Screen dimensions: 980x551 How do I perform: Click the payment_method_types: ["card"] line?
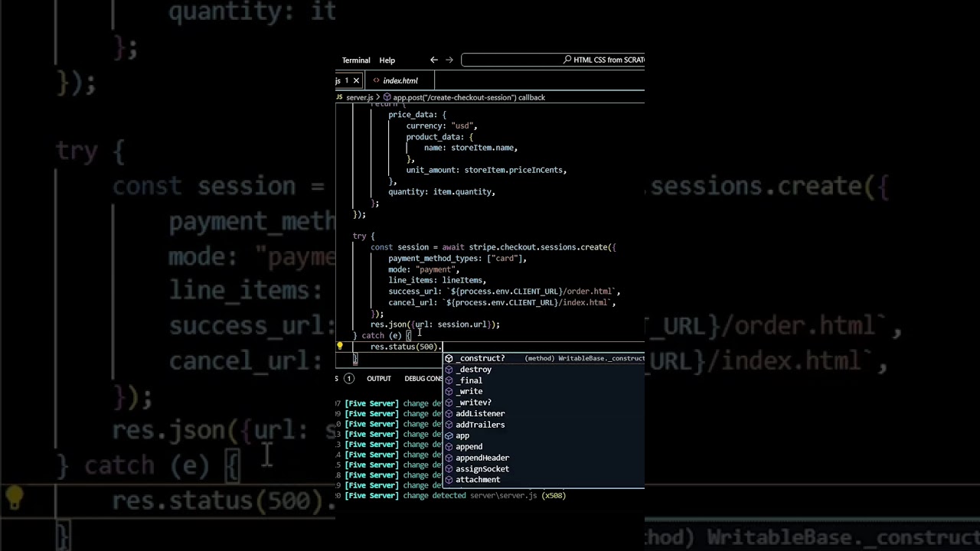point(457,259)
